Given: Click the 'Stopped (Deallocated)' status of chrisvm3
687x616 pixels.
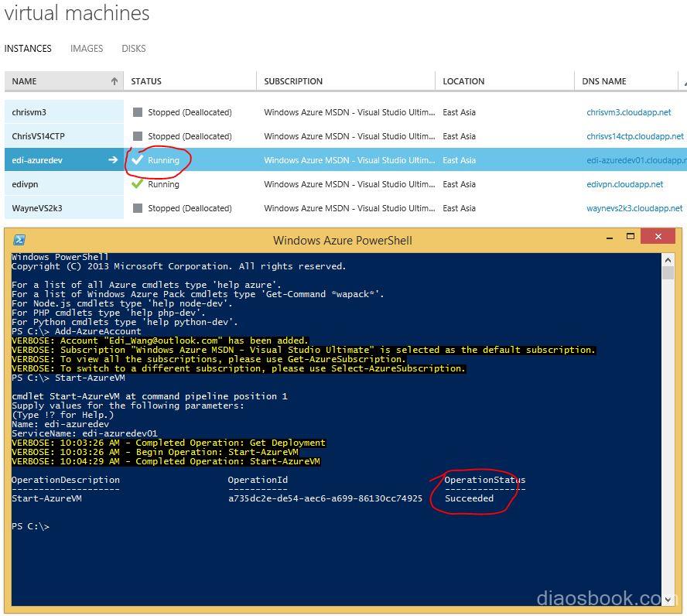Looking at the screenshot, I should pos(190,112).
